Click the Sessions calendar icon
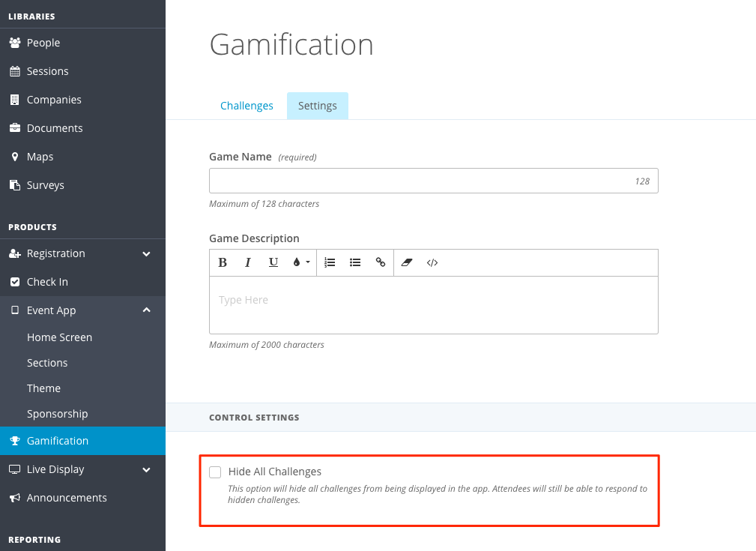756x551 pixels. pos(15,71)
